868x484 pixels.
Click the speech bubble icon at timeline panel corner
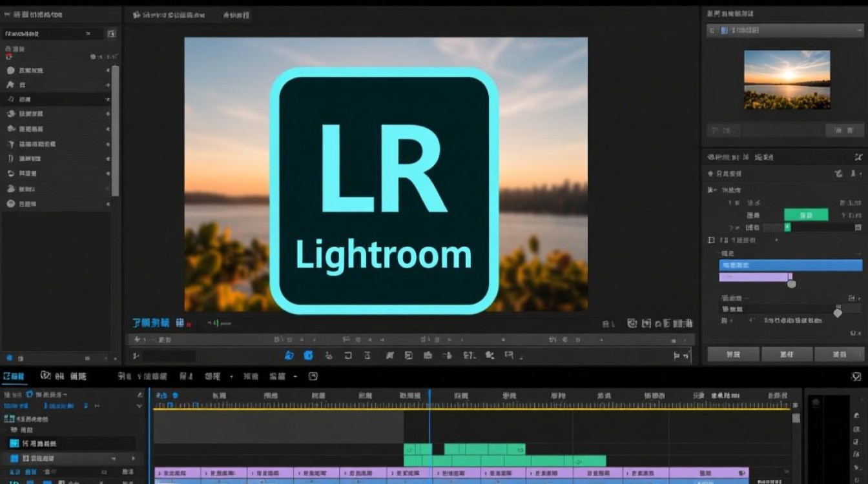pos(856,377)
